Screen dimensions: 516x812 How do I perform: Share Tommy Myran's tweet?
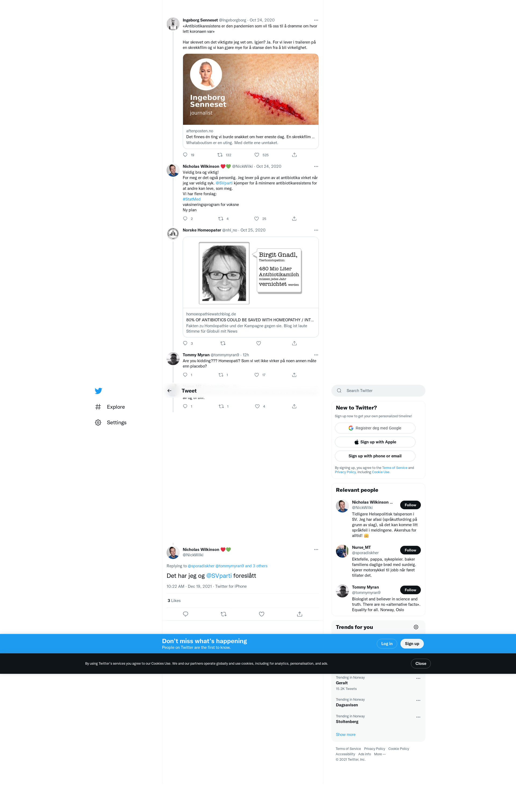click(294, 375)
